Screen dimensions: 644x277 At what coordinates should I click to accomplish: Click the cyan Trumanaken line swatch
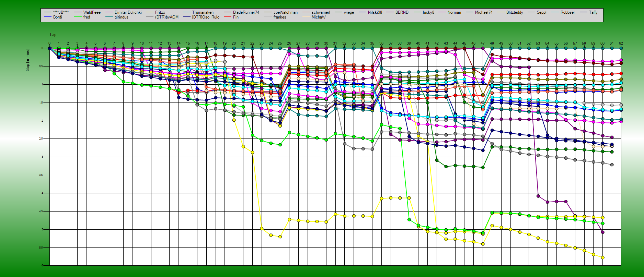(x=187, y=12)
